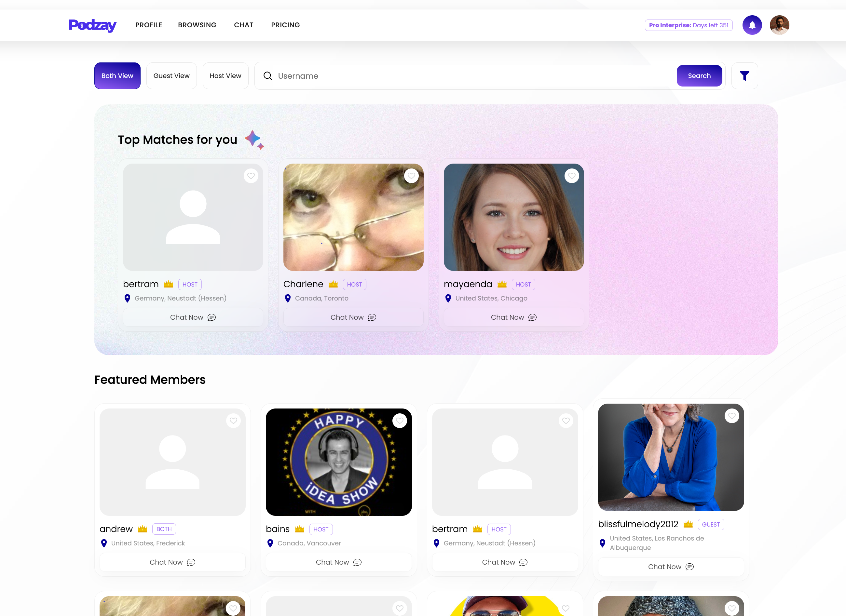This screenshot has width=846, height=616.
Task: Click the crown icon beside Charlene
Action: (333, 284)
